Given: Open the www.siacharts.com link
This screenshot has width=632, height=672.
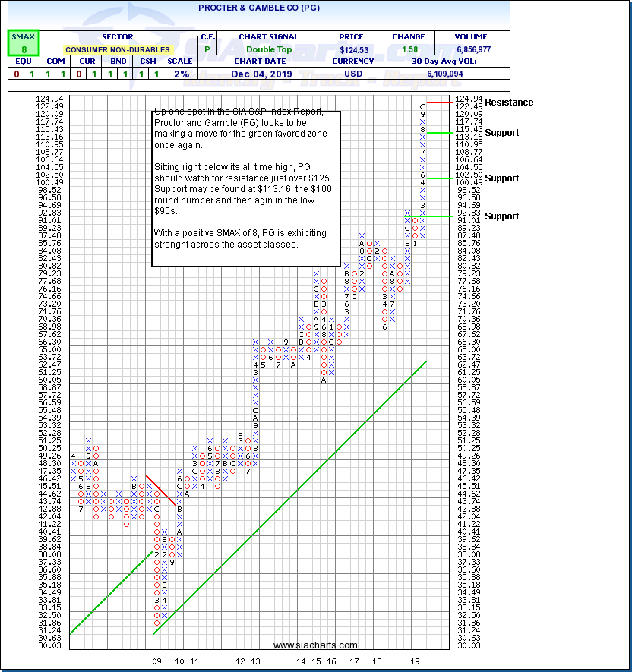Looking at the screenshot, I should pyautogui.click(x=315, y=645).
